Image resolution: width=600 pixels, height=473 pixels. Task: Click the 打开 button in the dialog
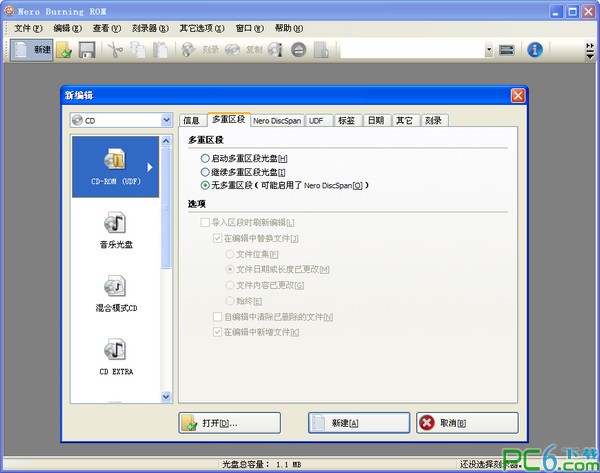230,423
